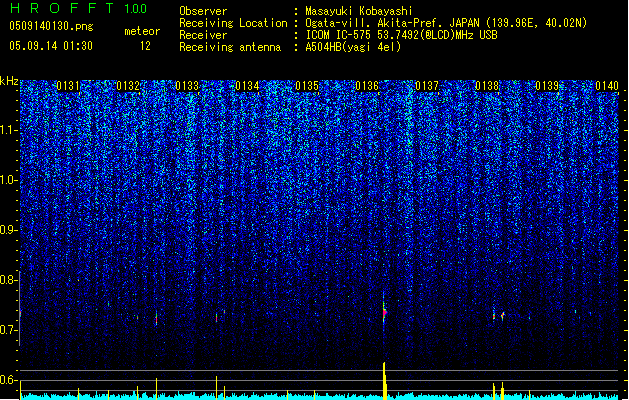This screenshot has width=629, height=400.
Task: Click the 0135 time marker
Action: click(x=307, y=86)
